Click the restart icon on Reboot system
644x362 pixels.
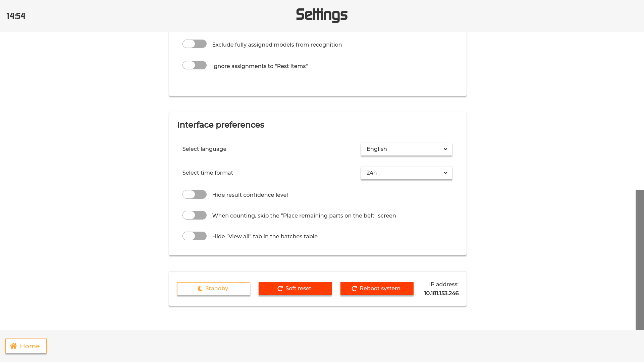tap(355, 288)
